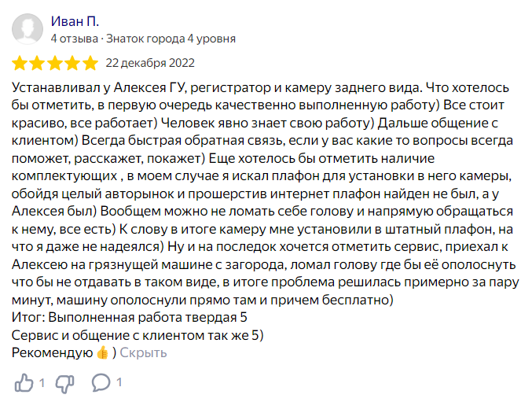This screenshot has width=532, height=402.
Task: Click the comment count number
Action: click(119, 383)
